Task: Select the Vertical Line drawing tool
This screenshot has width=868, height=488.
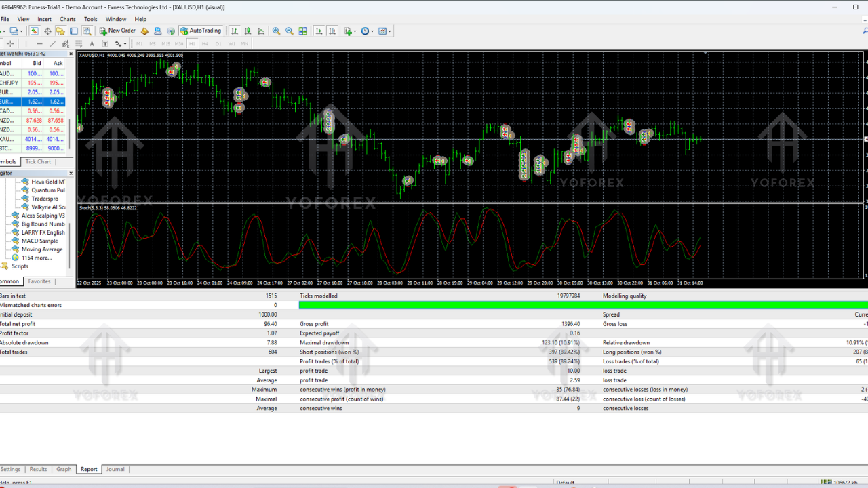Action: [x=26, y=43]
